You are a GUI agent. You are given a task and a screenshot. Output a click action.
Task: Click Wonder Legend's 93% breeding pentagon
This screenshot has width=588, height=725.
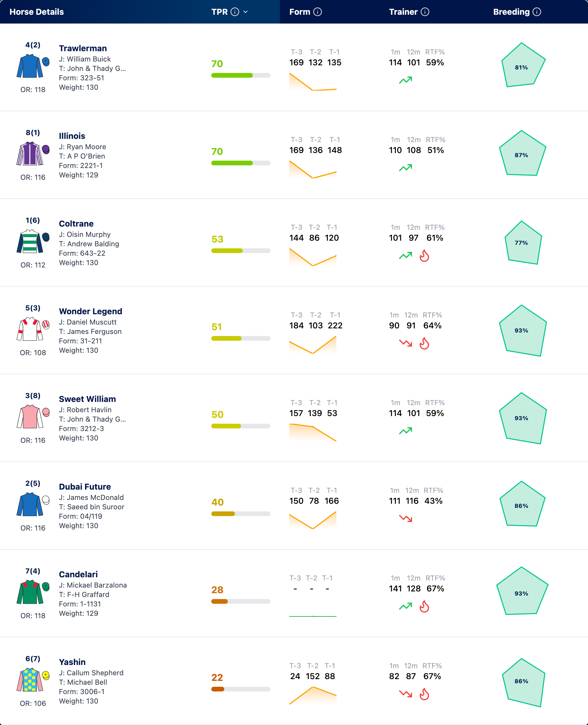coord(522,330)
